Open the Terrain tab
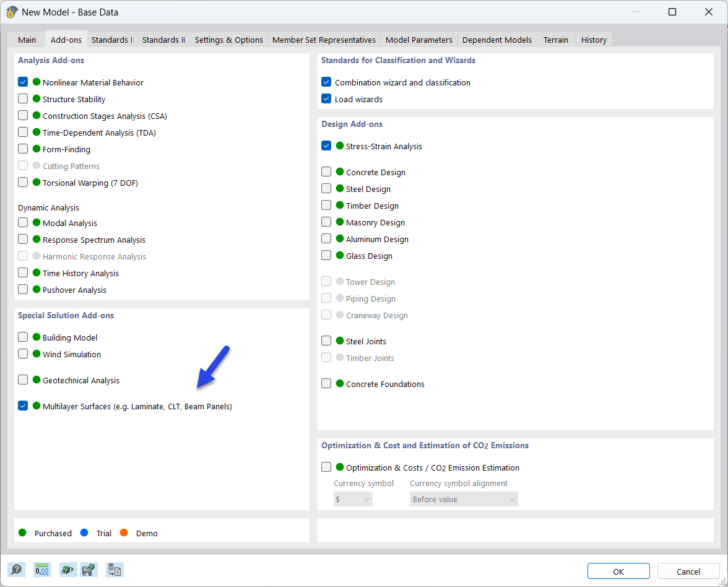Viewport: 728px width, 587px height. coord(555,39)
